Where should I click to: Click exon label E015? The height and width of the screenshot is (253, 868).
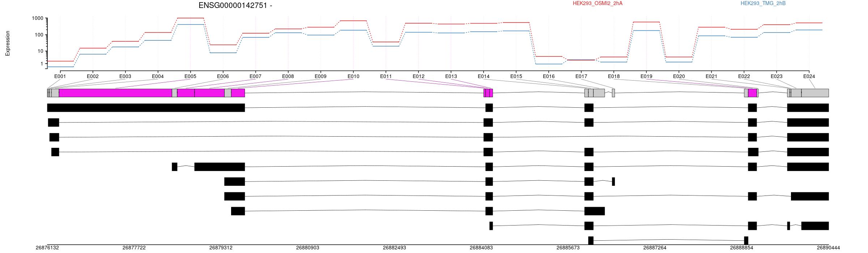(516, 76)
